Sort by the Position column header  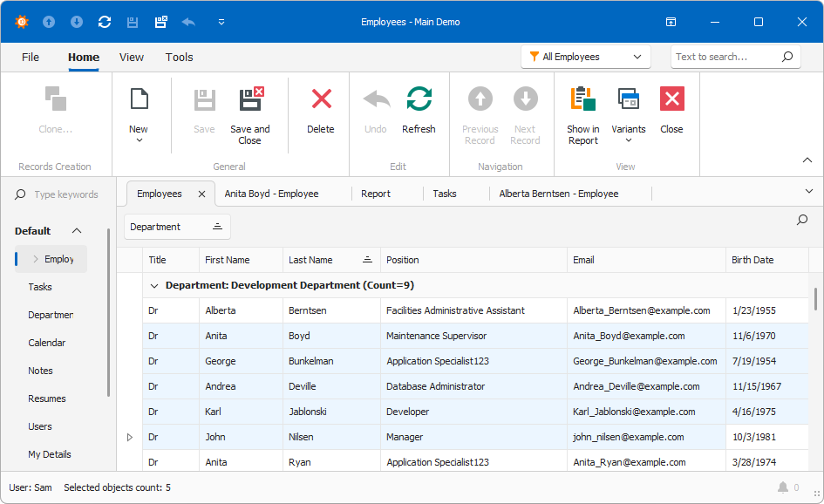pyautogui.click(x=474, y=260)
